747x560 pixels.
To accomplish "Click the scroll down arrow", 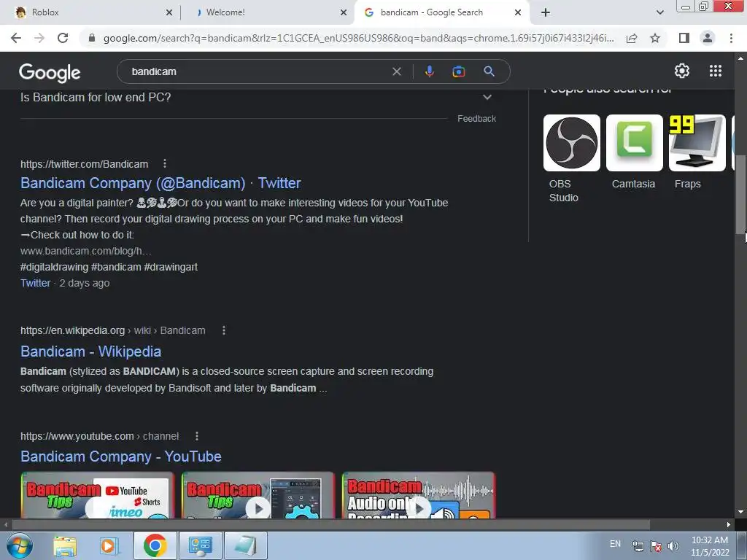I will (x=740, y=513).
